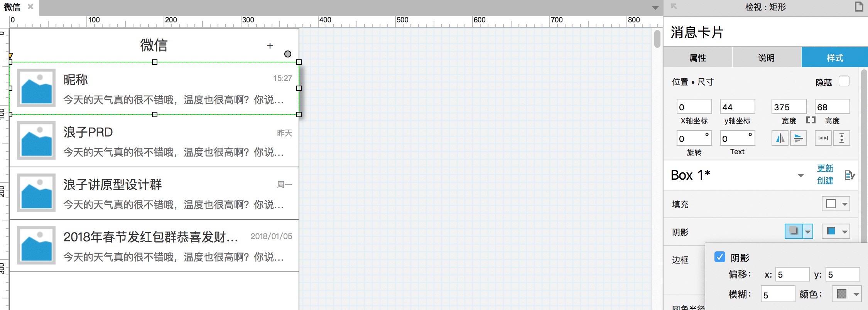
Task: Uncheck the 阴影 shadow checkbox
Action: click(x=719, y=257)
